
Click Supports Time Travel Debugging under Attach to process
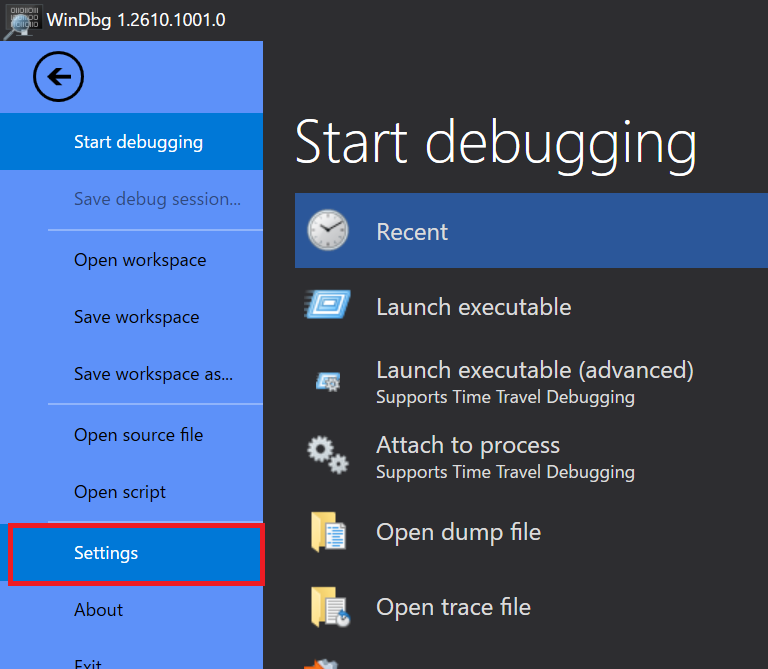[505, 472]
